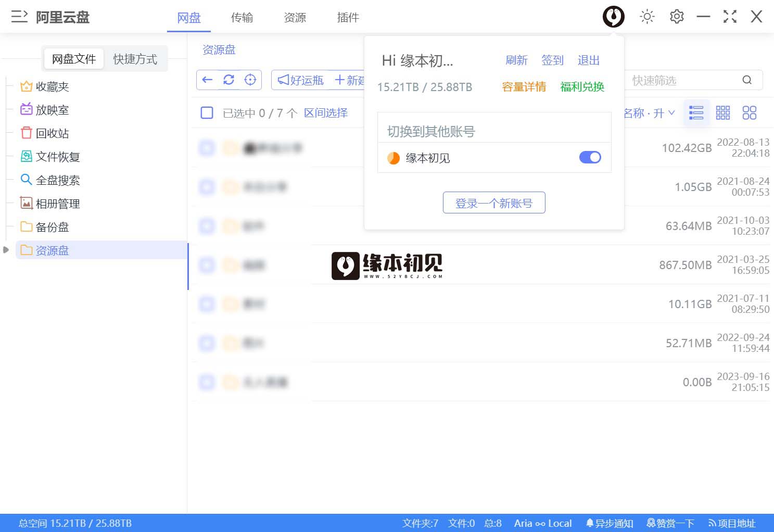Select the 网盘文件 tab
The height and width of the screenshot is (532, 774).
[x=74, y=59]
